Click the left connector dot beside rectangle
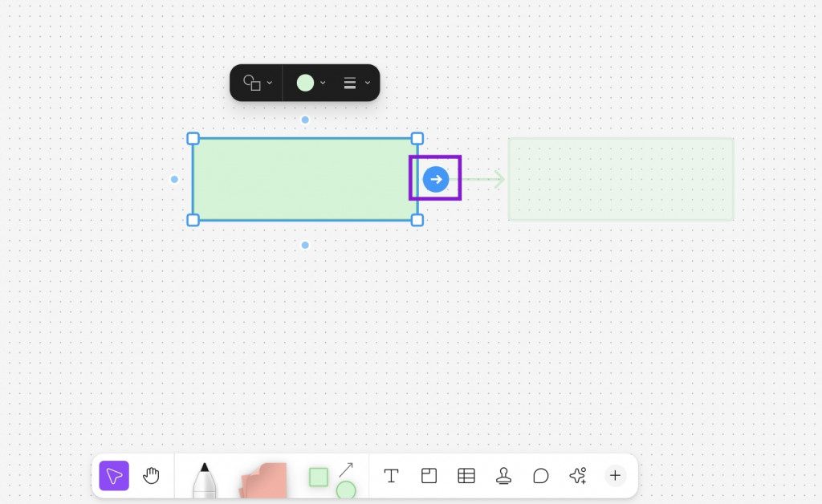Image resolution: width=822 pixels, height=504 pixels. click(x=174, y=179)
